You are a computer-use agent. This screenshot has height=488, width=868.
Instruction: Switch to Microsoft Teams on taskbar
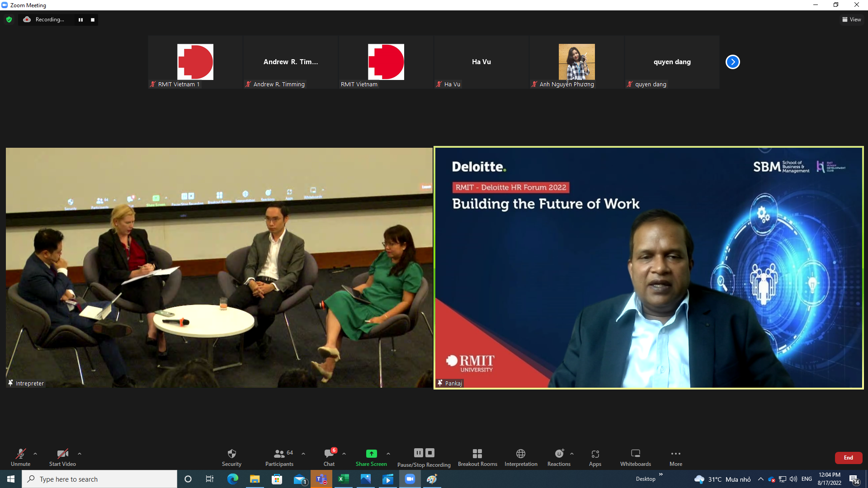pyautogui.click(x=321, y=479)
